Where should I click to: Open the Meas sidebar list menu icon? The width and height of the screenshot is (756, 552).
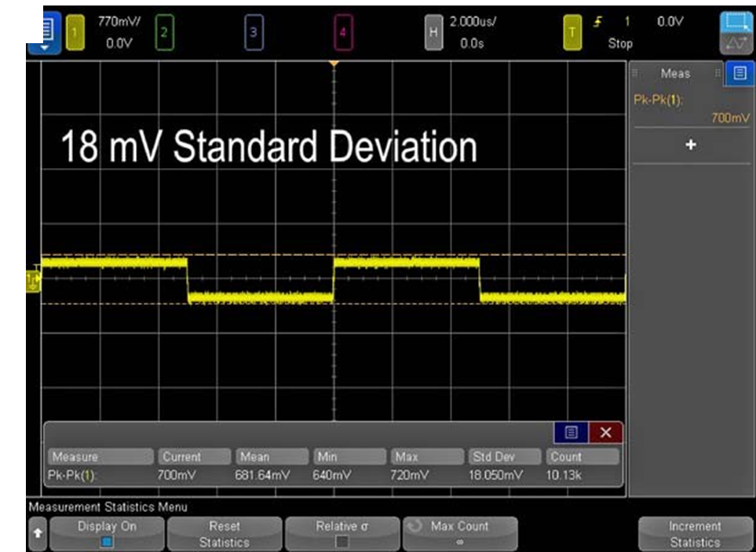(x=738, y=74)
